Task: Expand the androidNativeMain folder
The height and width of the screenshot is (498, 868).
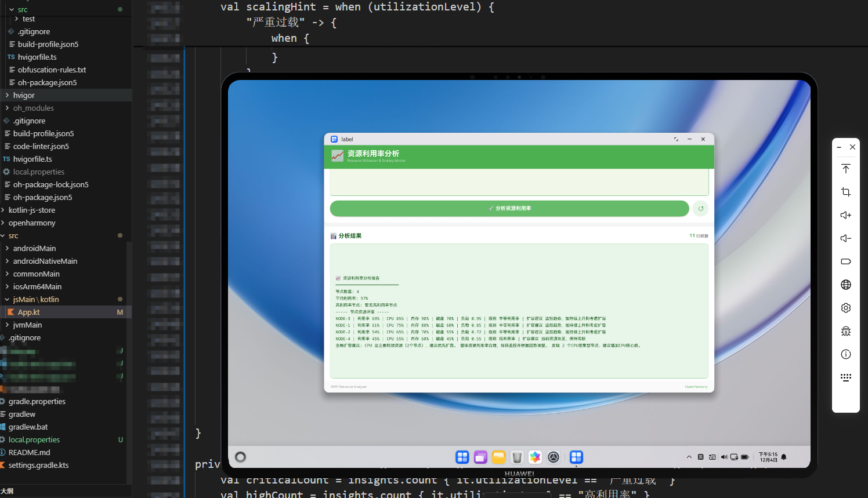Action: pos(66,261)
